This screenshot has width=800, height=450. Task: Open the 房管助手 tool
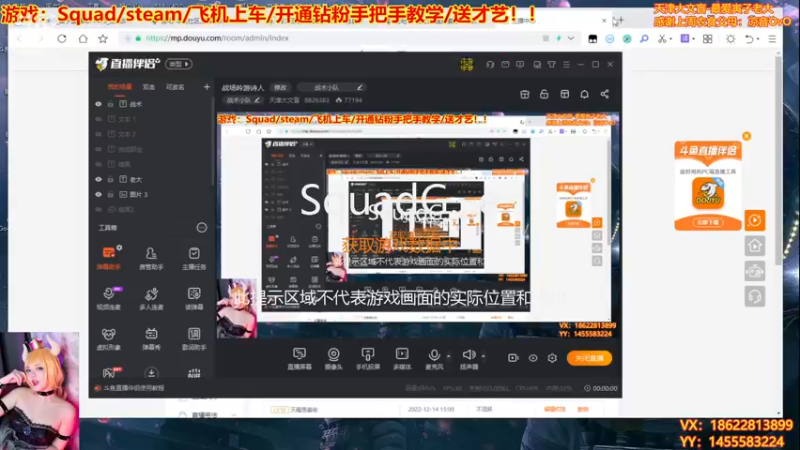[x=151, y=258]
